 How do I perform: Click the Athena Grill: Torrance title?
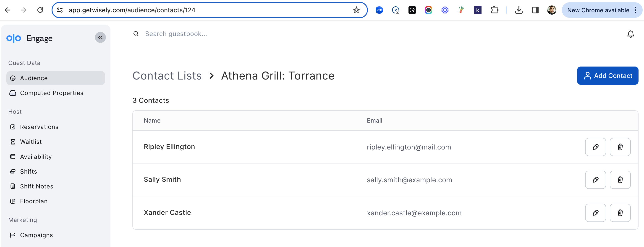(x=277, y=76)
